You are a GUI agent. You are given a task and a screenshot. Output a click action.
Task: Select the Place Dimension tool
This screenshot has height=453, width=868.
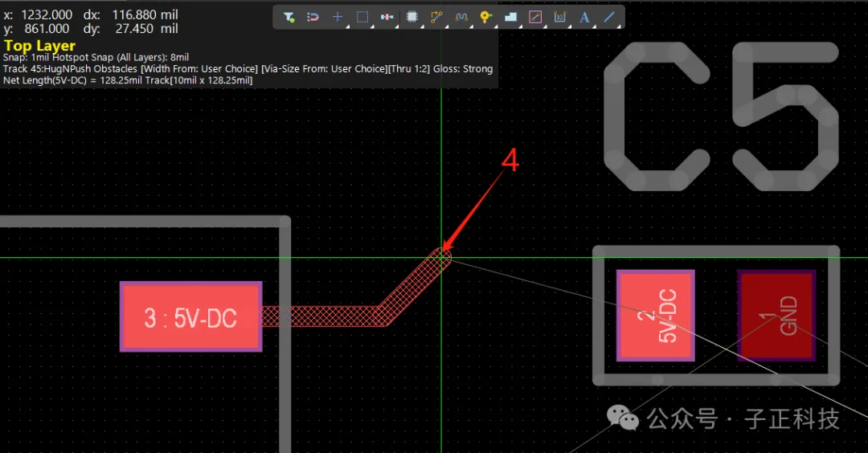[x=559, y=17]
